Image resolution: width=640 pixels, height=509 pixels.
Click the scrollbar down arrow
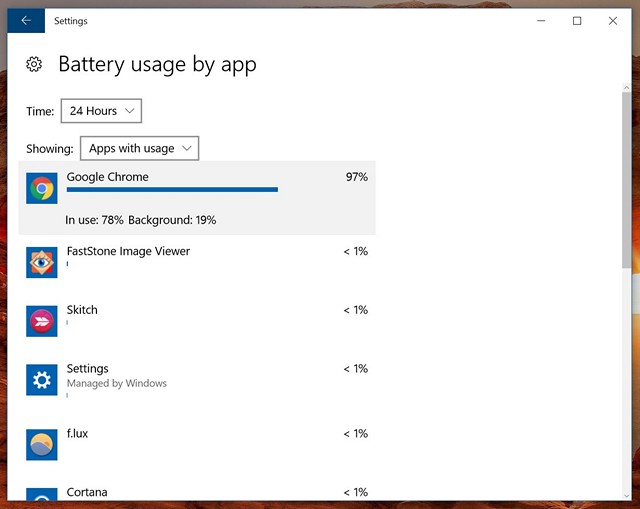627,496
